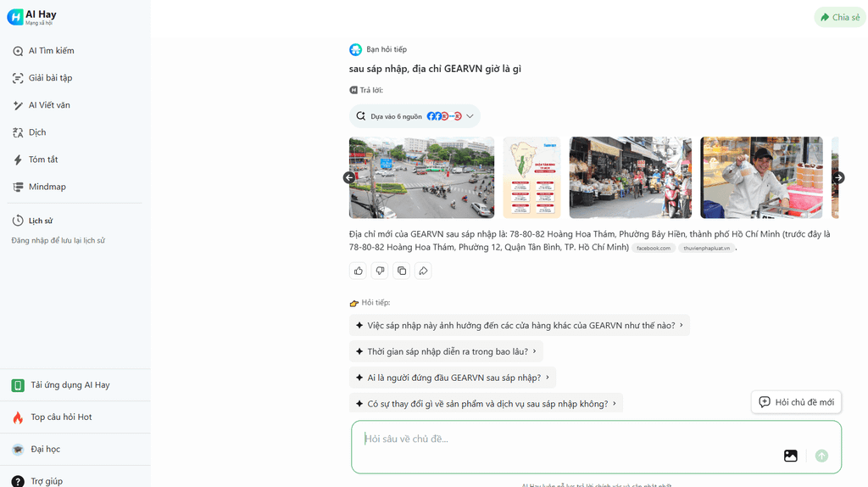Image resolution: width=868 pixels, height=487 pixels.
Task: Click the flame Hot icon
Action: [x=18, y=417]
